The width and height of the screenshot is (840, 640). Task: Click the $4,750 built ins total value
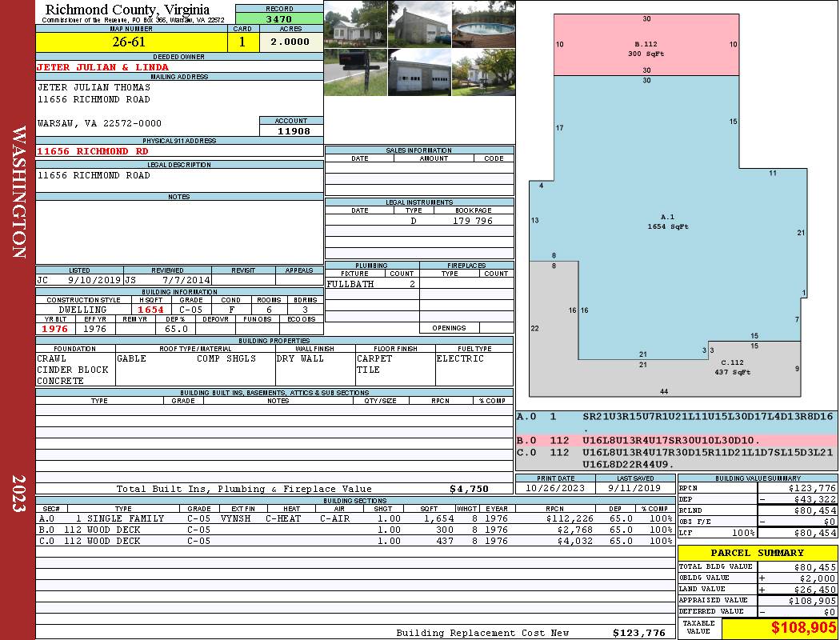point(470,489)
